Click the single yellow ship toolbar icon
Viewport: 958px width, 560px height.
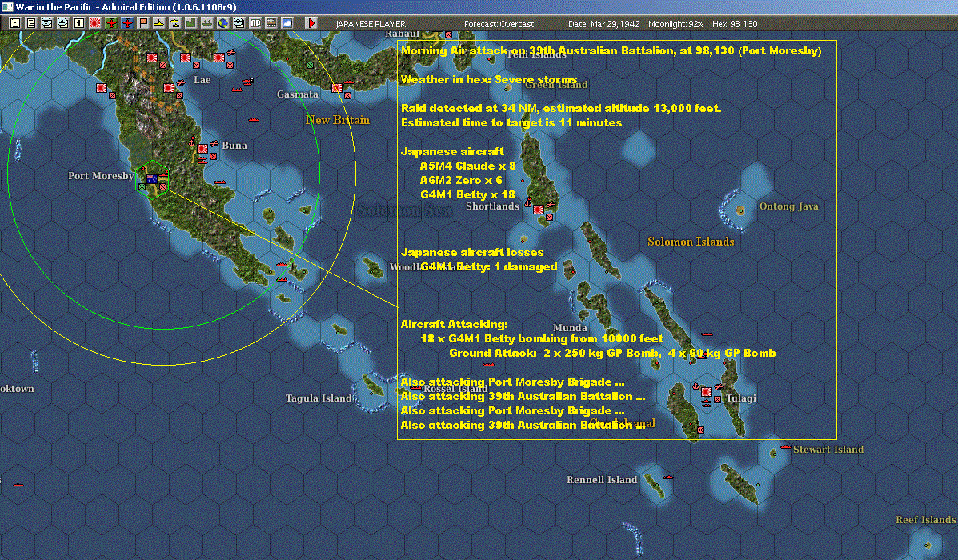point(158,23)
